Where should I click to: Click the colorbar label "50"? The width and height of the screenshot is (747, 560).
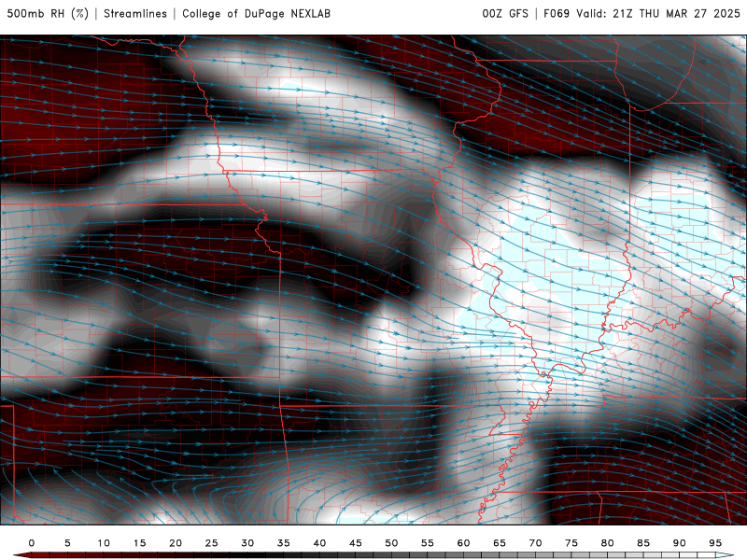[x=391, y=543]
